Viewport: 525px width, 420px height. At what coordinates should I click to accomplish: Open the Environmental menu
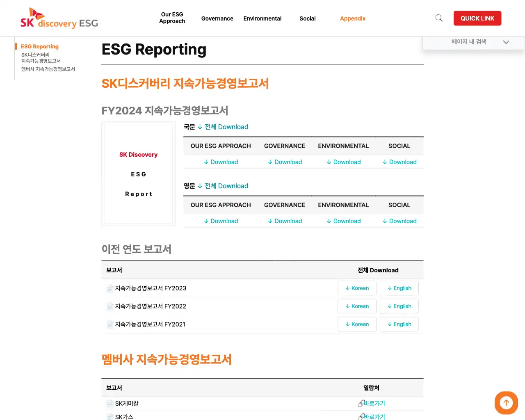click(x=262, y=18)
